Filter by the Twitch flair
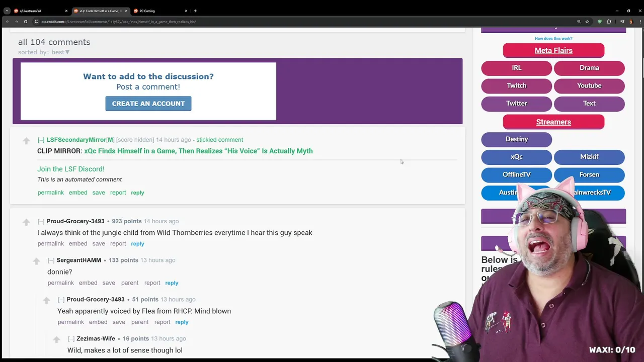 click(517, 85)
